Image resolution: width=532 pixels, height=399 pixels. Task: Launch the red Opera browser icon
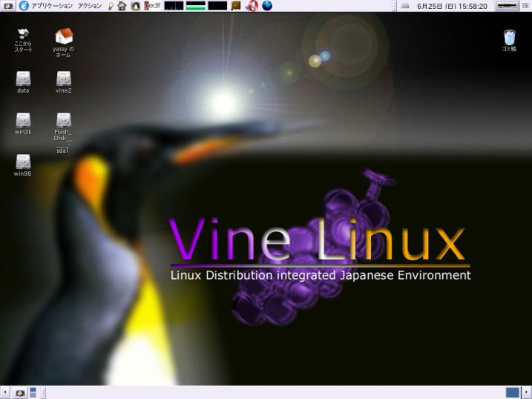252,6
